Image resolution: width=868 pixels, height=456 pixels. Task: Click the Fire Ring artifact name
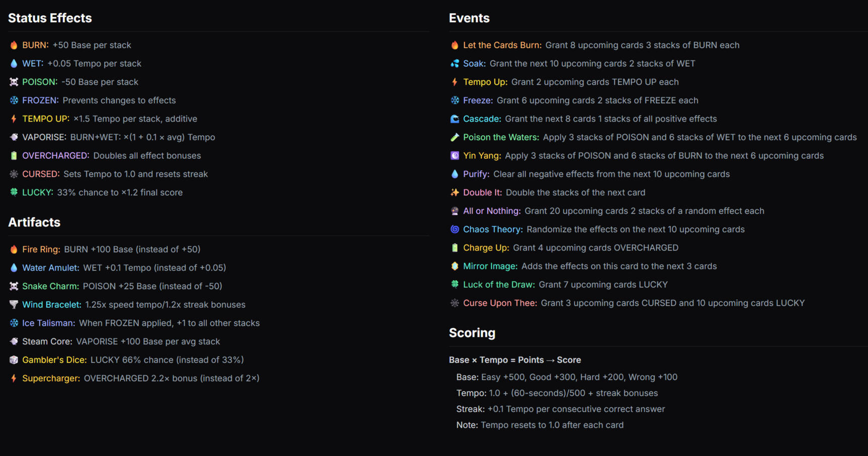click(x=41, y=249)
